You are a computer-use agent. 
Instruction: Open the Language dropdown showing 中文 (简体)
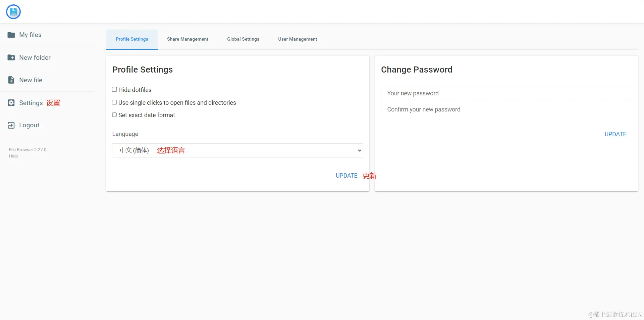(x=237, y=150)
